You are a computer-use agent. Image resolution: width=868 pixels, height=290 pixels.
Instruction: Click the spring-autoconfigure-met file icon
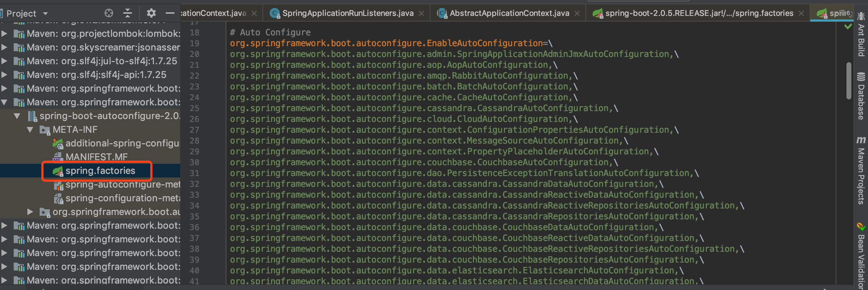[x=58, y=185]
